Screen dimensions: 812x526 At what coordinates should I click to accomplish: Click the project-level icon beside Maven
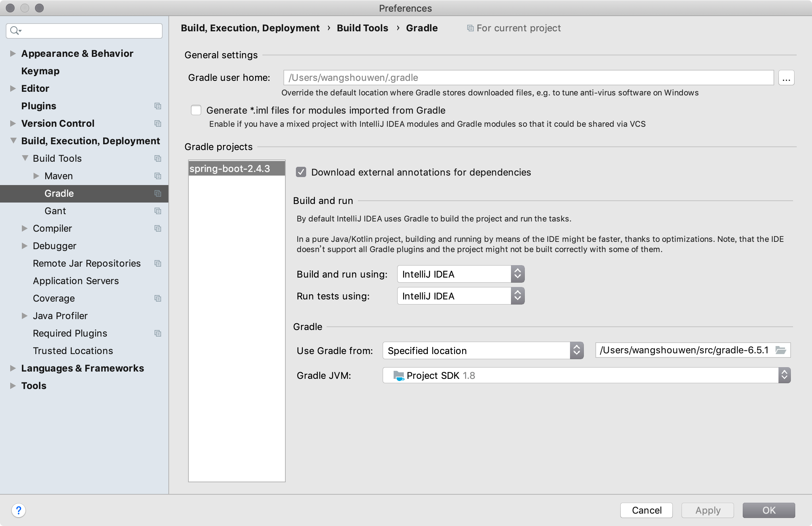[158, 176]
